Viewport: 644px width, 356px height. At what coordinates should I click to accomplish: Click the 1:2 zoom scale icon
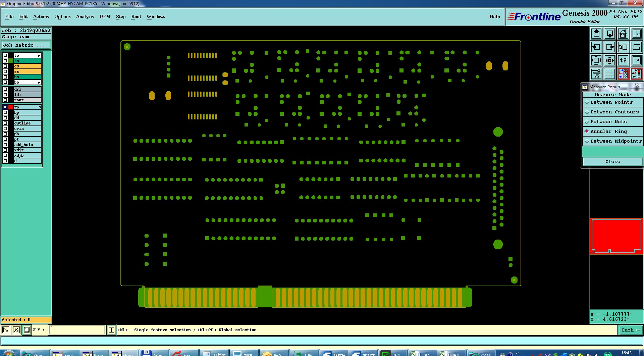pos(623,60)
